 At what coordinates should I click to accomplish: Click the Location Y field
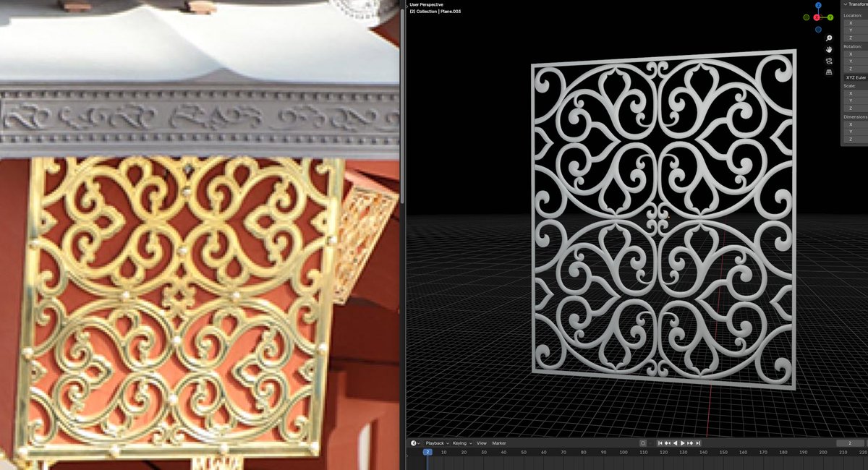(856, 30)
